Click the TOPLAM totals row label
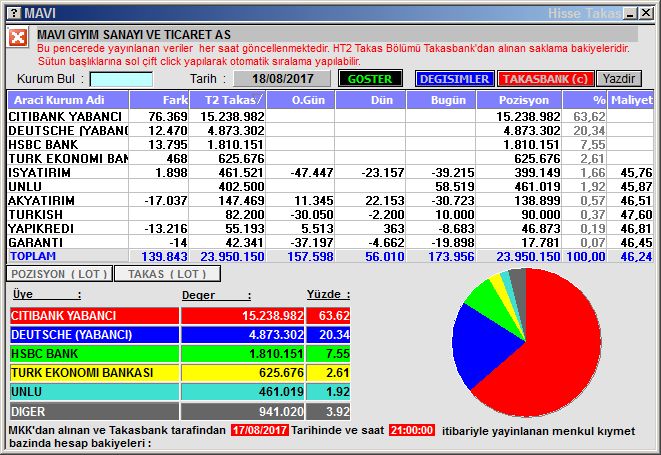661x455 pixels. point(33,256)
